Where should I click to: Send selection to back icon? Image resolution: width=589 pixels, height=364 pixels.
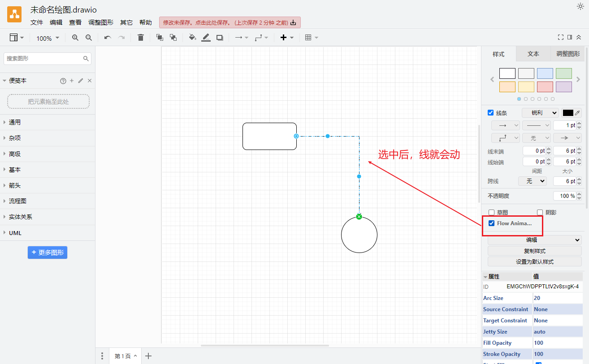(173, 38)
